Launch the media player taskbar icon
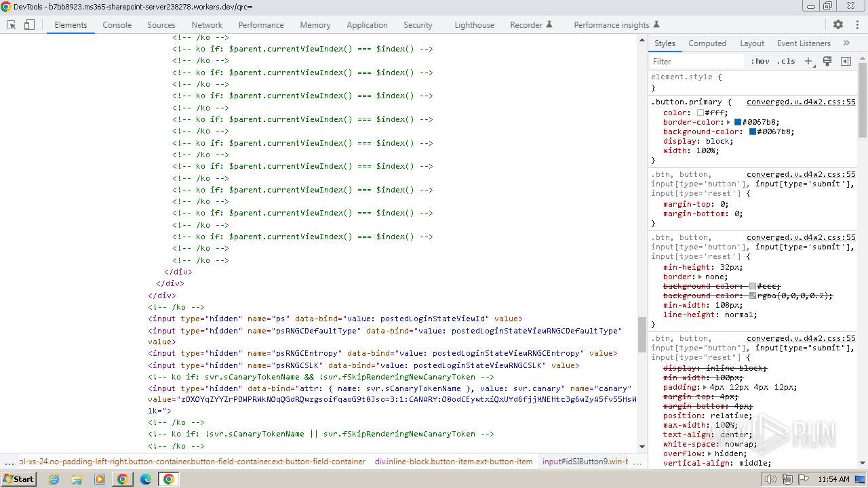868x488 pixels. pos(100,479)
